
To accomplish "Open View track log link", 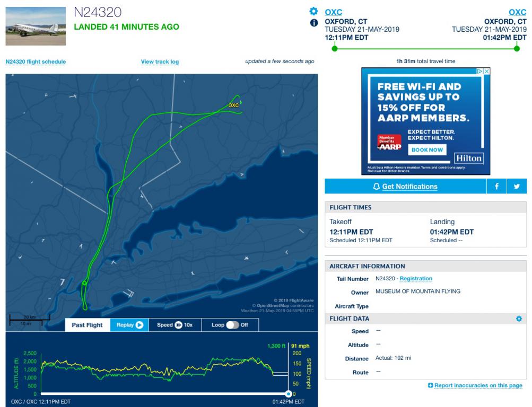I will pyautogui.click(x=160, y=61).
